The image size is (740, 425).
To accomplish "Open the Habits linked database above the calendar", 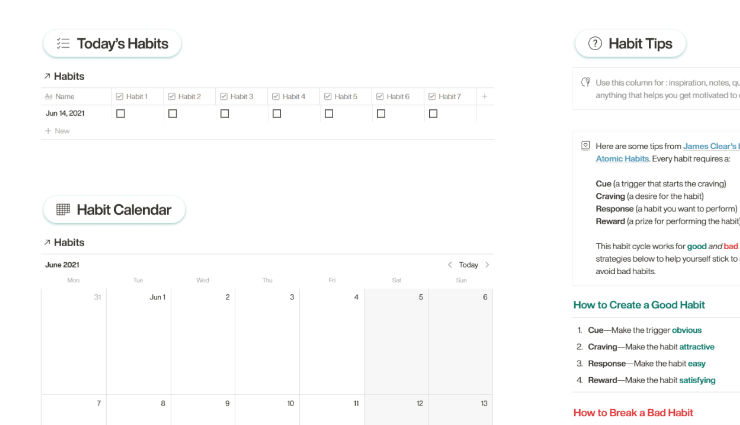I will [x=64, y=242].
